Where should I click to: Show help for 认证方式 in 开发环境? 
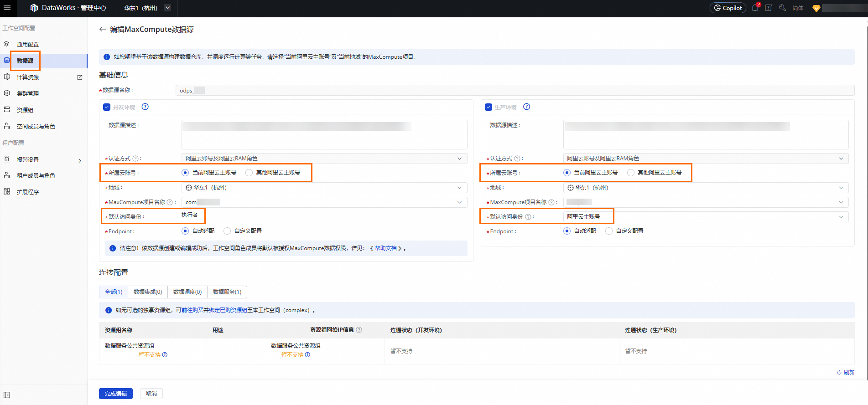point(135,159)
